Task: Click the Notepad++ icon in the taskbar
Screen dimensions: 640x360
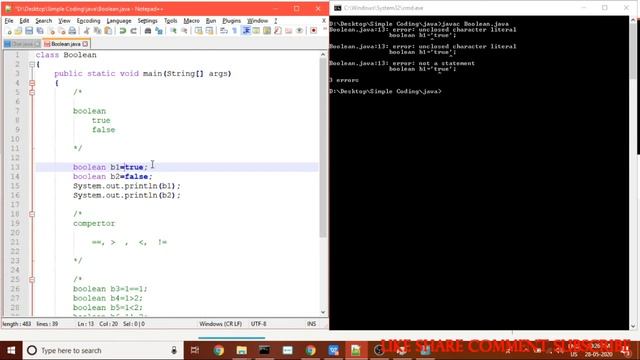Action: [x=356, y=350]
